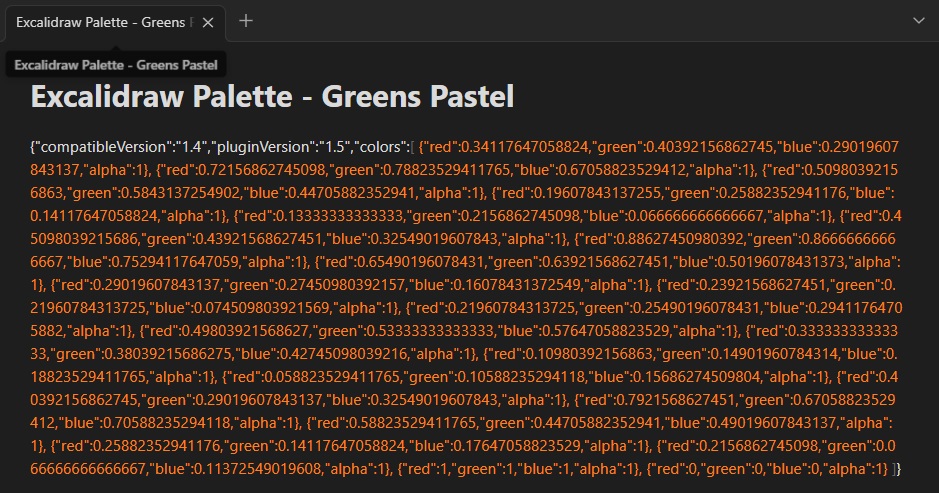The height and width of the screenshot is (493, 939).
Task: Click the "compatibleVersion":"1.4" text
Action: (x=119, y=147)
